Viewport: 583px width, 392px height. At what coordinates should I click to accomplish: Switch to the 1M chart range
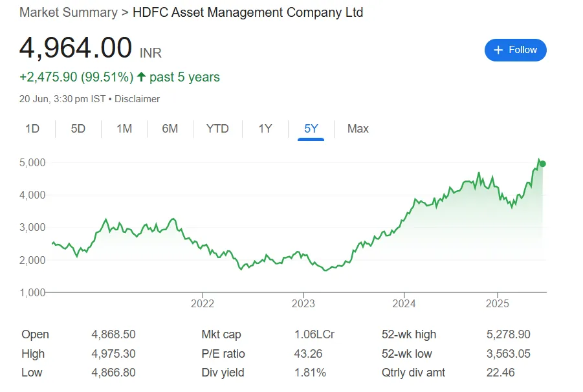tap(124, 129)
